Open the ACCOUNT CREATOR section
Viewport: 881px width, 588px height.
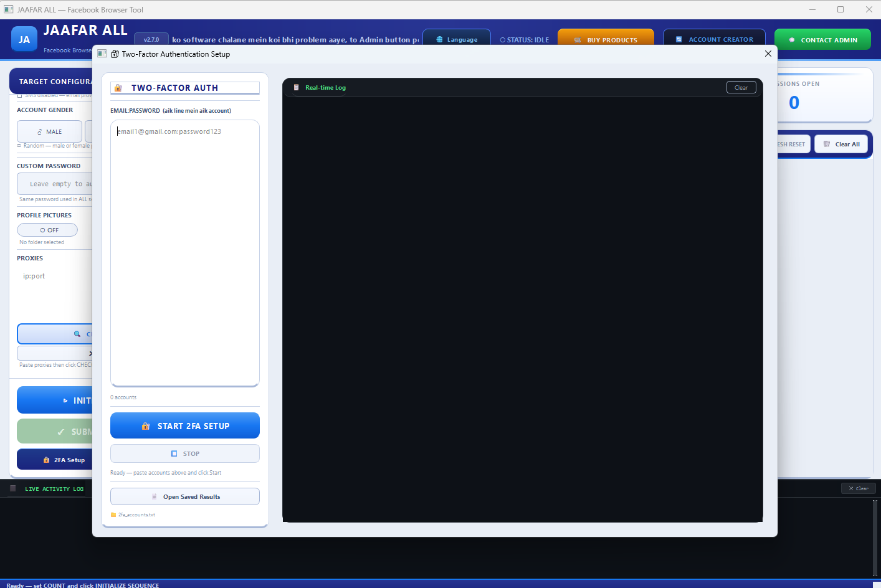pyautogui.click(x=715, y=39)
